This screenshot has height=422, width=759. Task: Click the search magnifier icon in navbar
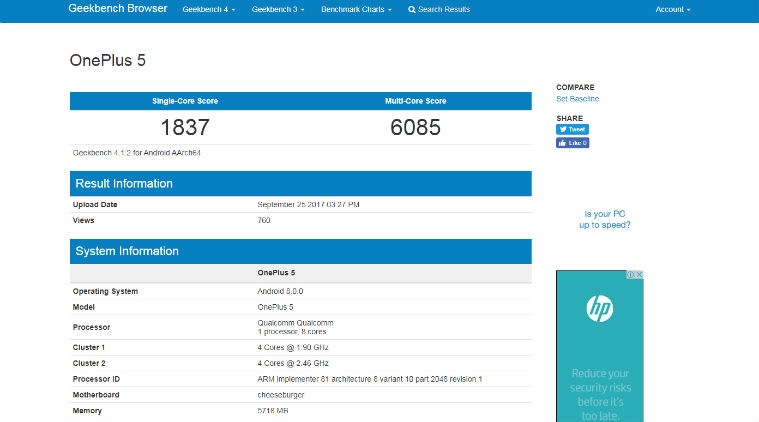pyautogui.click(x=412, y=10)
